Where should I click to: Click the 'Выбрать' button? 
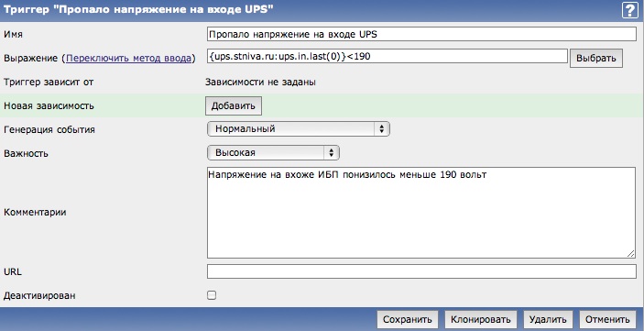[x=596, y=59]
